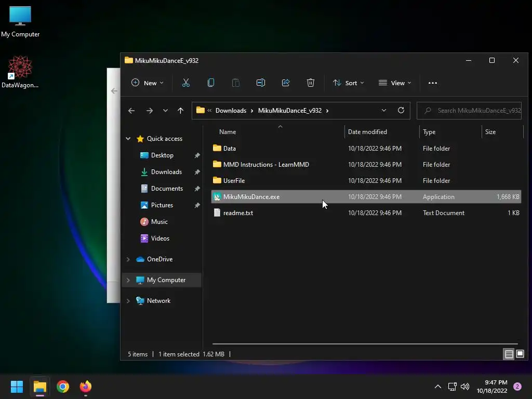This screenshot has height=399, width=532.
Task: Open Music in navigation pane
Action: [159, 221]
